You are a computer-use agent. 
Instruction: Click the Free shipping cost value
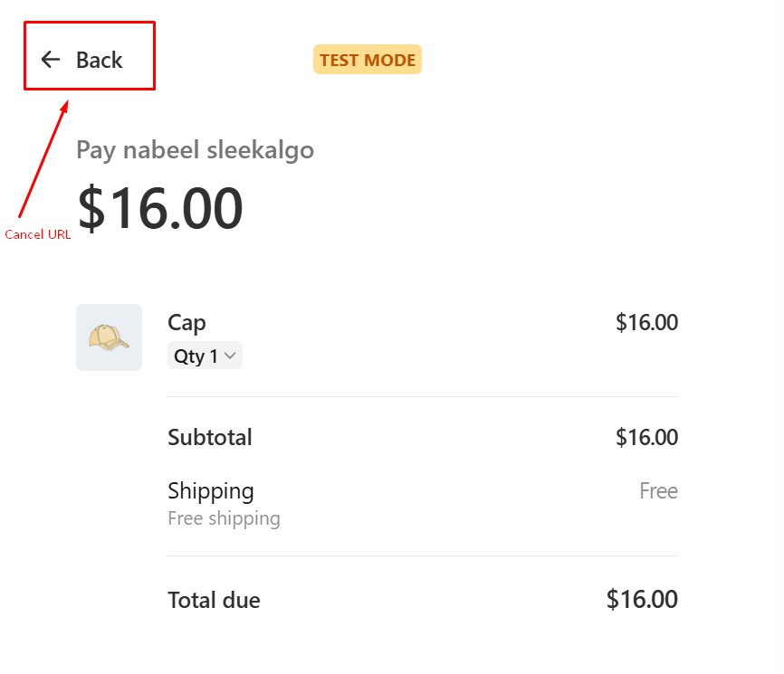[658, 491]
